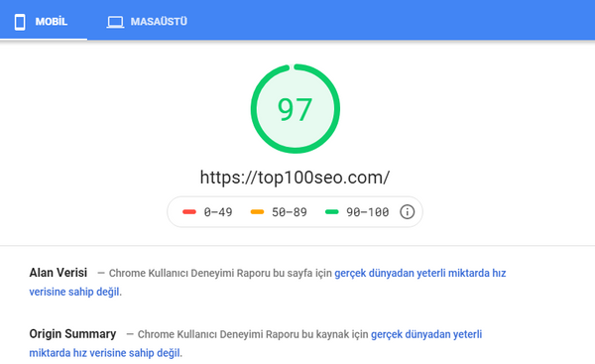Click the 97 performance score gauge
595x364 pixels.
[x=295, y=109]
